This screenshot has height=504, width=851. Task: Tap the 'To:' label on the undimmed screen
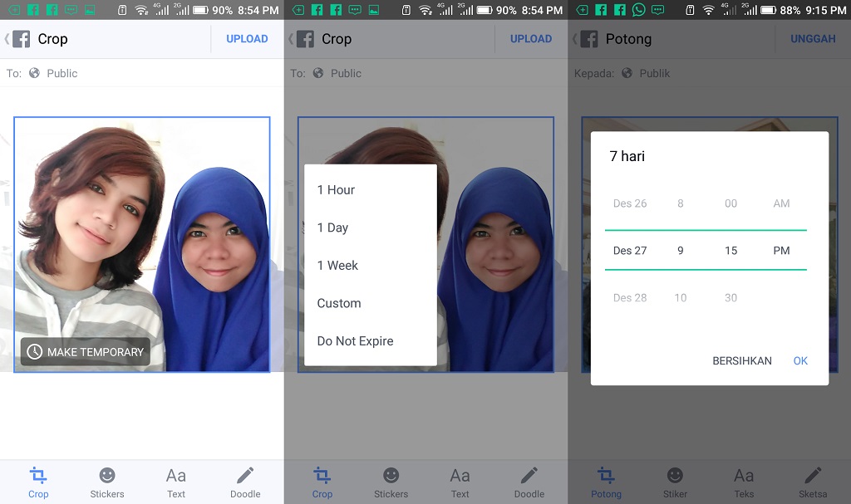14,73
